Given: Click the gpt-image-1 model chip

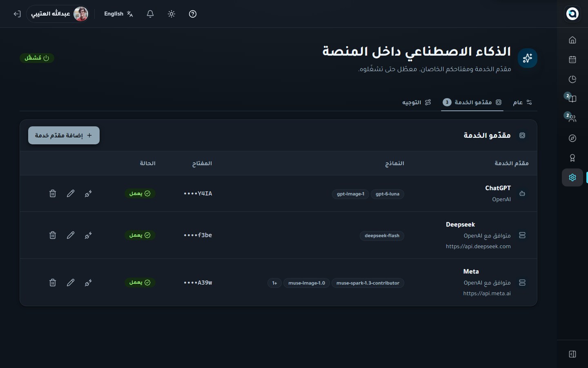Looking at the screenshot, I should click(x=350, y=194).
